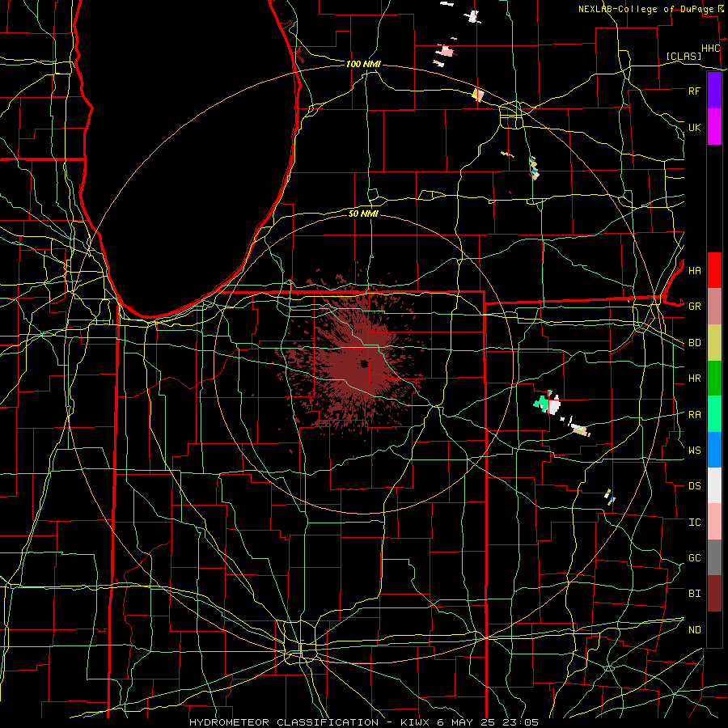Viewport: 728px width, 728px height.
Task: Select the yellow BD big drops swatch
Action: click(714, 342)
